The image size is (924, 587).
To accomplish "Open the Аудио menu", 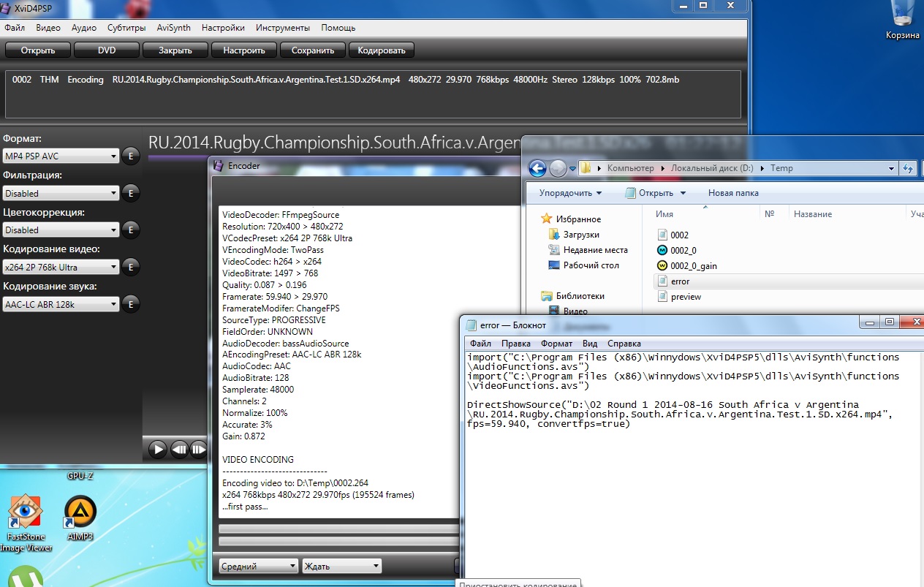I will (84, 28).
